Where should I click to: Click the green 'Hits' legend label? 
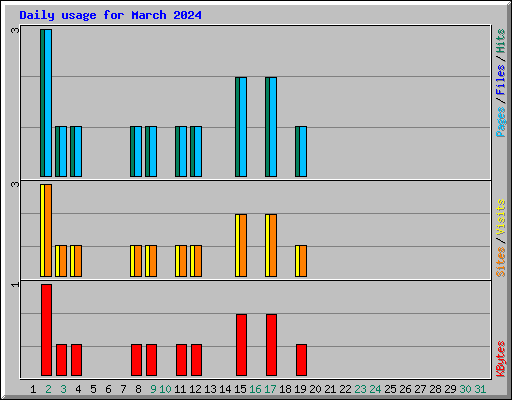500,41
